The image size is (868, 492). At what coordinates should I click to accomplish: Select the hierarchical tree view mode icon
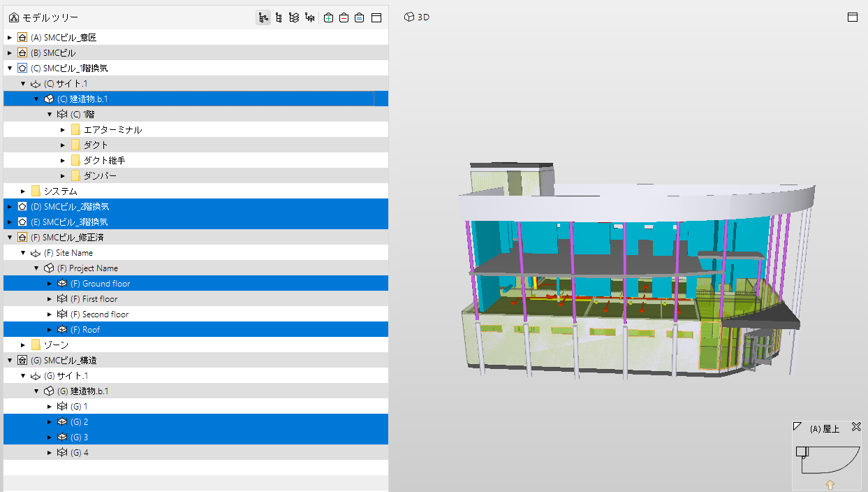tap(263, 17)
